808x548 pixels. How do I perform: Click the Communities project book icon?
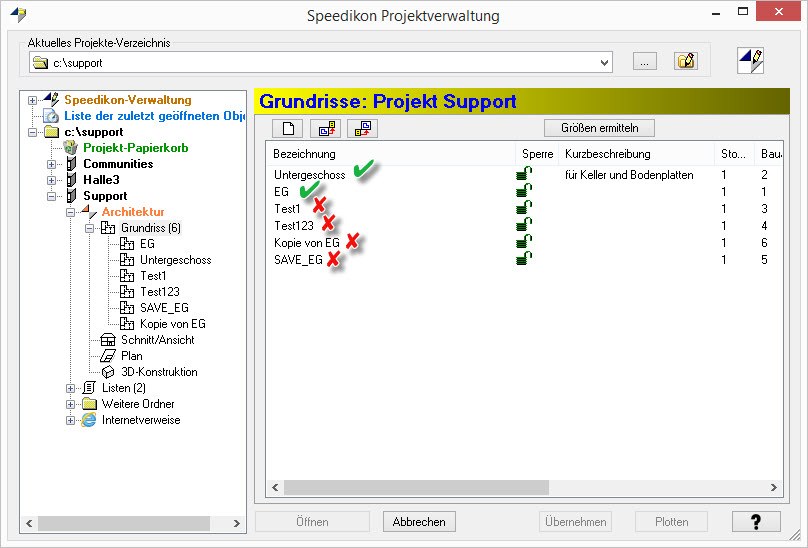click(x=71, y=164)
